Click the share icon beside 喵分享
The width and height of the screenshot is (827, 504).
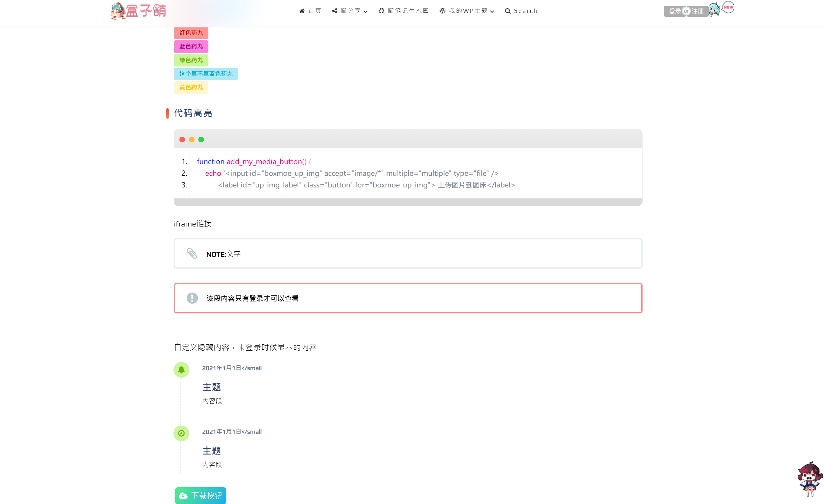point(334,11)
